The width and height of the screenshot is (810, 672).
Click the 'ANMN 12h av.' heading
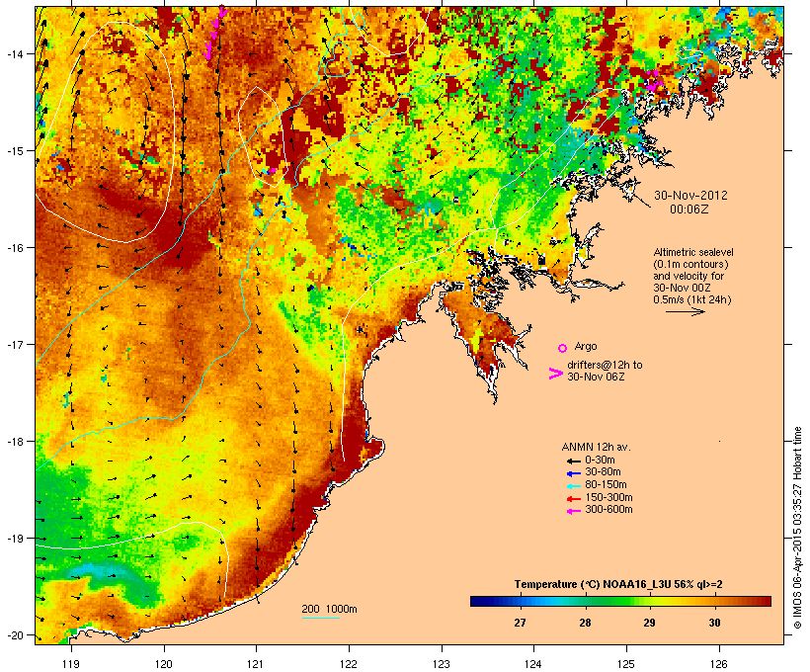[x=596, y=447]
